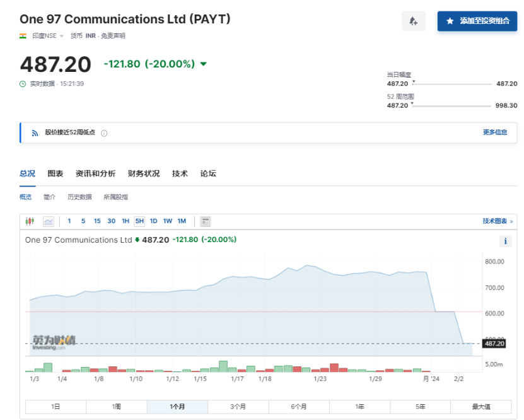Screen dimensions: 524x420
Task: Open the 免责声明 disclaimer link
Action: [x=113, y=36]
